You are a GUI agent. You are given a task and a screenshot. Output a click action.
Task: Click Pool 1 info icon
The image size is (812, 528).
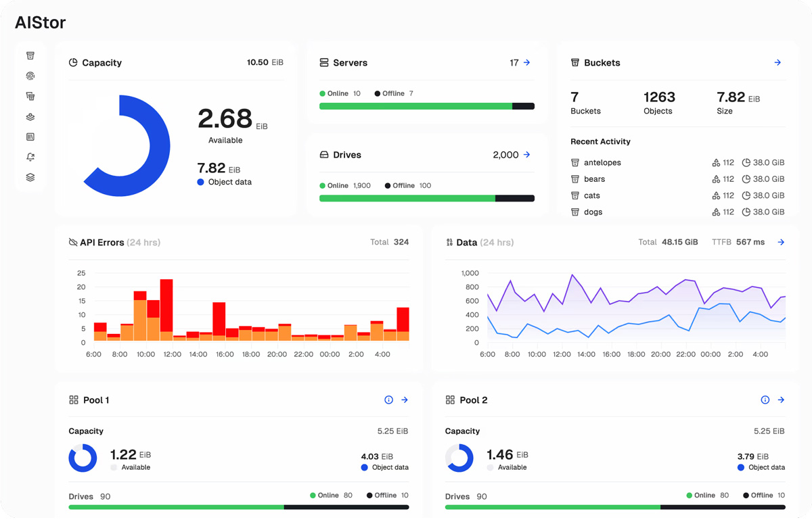388,400
